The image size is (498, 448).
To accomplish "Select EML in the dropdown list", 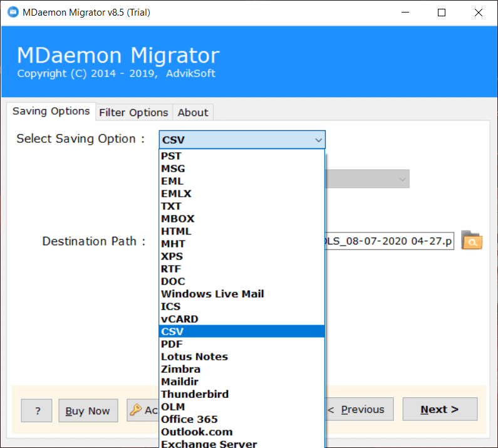I will coord(242,181).
